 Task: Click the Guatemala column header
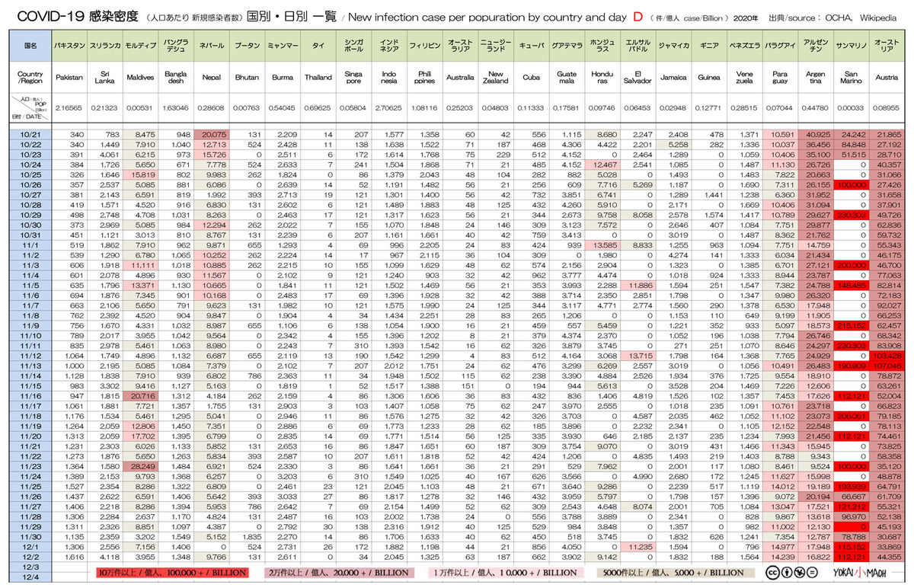[567, 78]
